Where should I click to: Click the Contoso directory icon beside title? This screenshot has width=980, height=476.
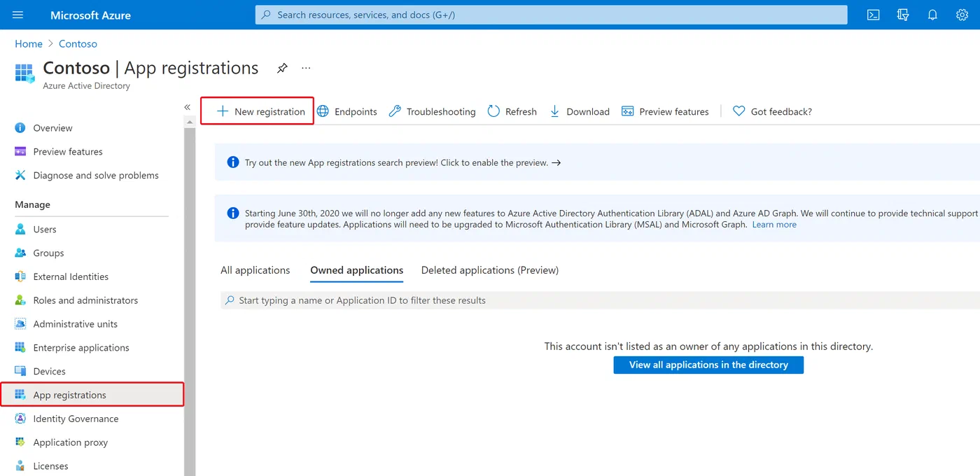pyautogui.click(x=24, y=73)
